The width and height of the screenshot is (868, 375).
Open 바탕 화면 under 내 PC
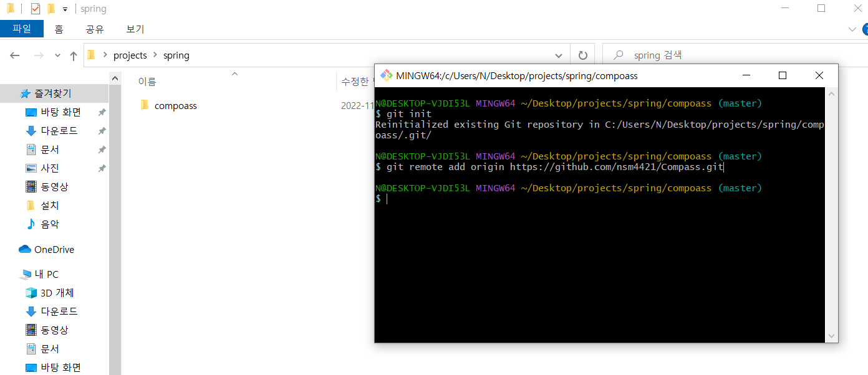(x=60, y=368)
